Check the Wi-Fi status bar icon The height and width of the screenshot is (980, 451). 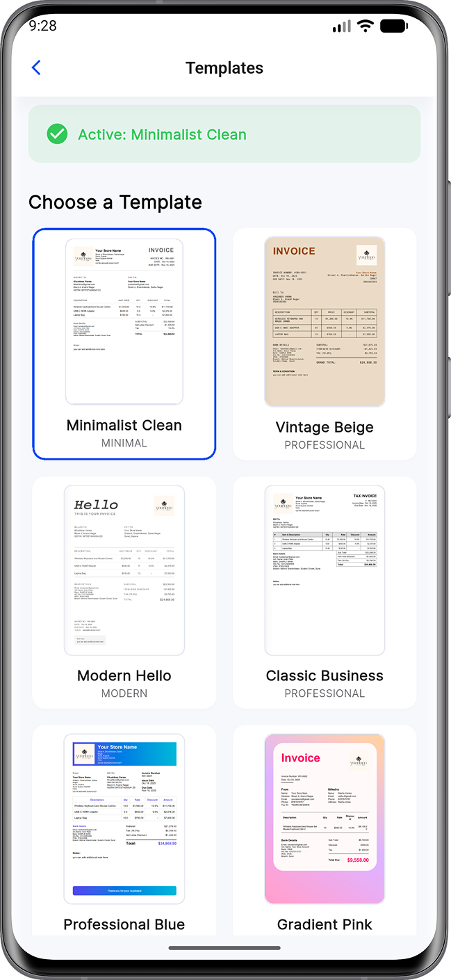[366, 26]
